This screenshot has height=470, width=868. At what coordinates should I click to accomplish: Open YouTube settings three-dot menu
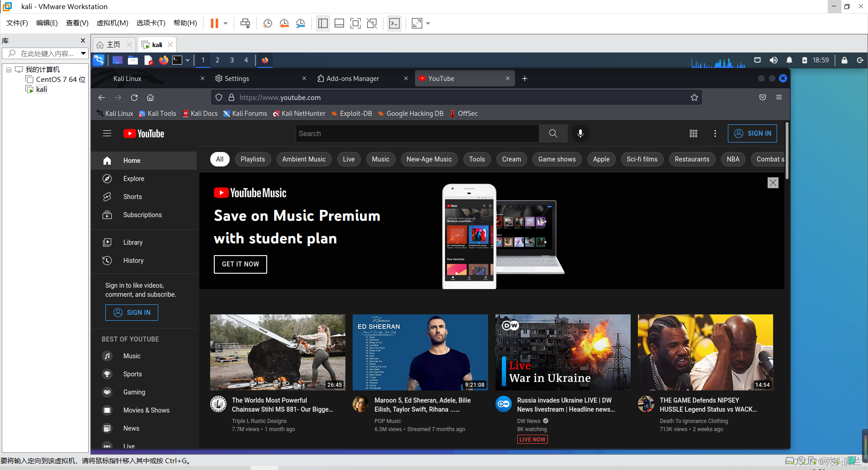coord(715,133)
